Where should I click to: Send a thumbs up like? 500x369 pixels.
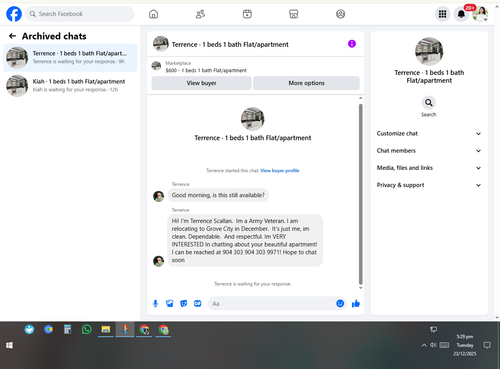click(356, 303)
